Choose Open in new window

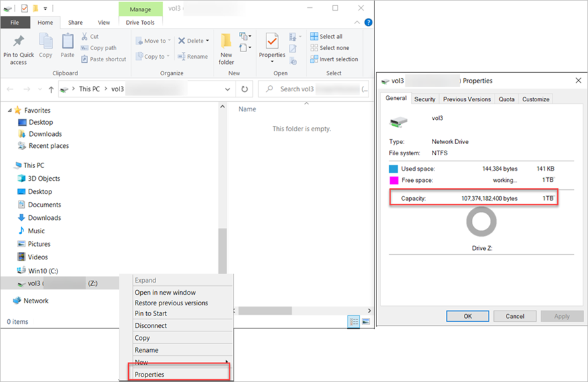pos(183,292)
